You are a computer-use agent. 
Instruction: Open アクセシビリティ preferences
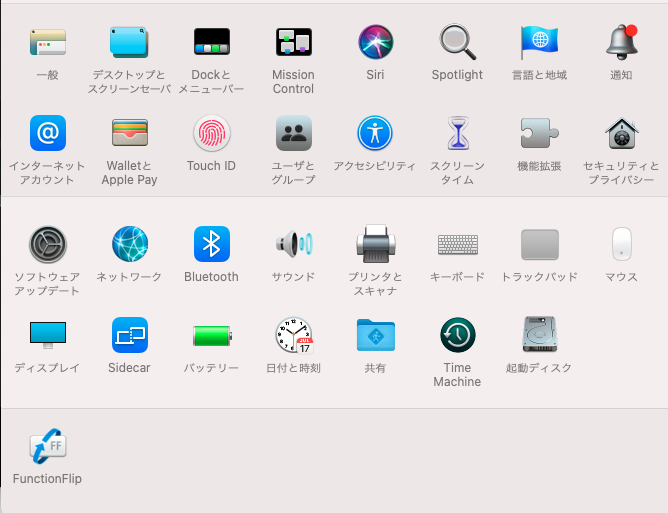375,133
